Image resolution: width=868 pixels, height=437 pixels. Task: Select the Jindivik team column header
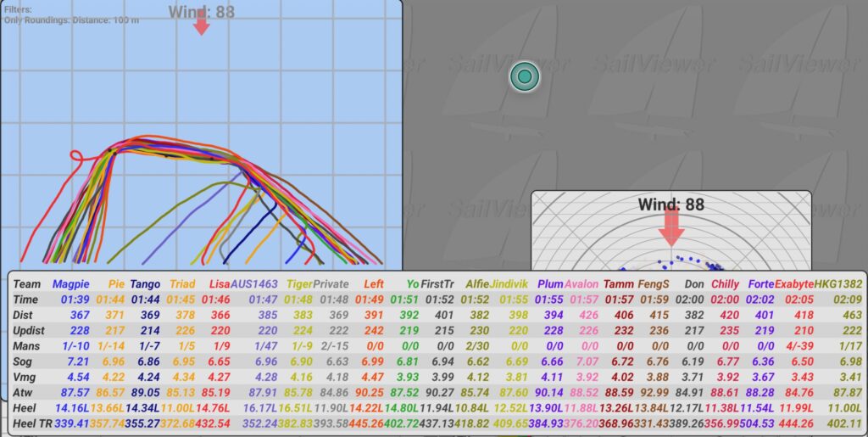coord(509,284)
